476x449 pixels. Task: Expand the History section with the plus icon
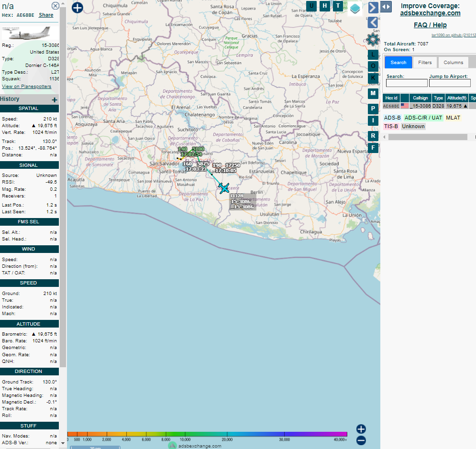tap(55, 100)
